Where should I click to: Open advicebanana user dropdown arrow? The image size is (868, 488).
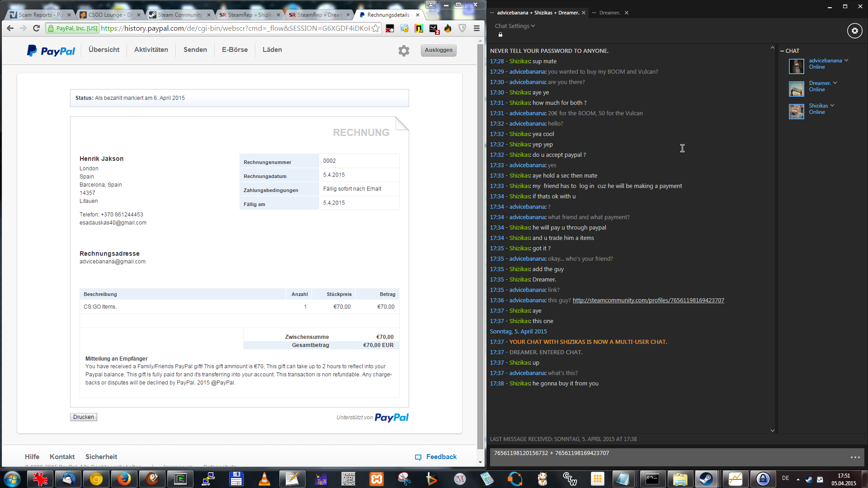tap(846, 60)
